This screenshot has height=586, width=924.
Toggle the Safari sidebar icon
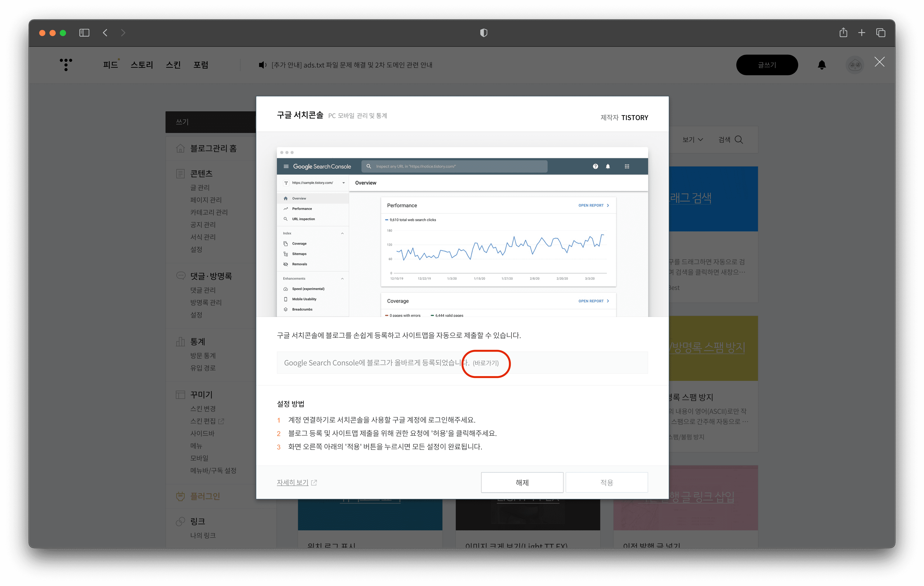tap(84, 33)
